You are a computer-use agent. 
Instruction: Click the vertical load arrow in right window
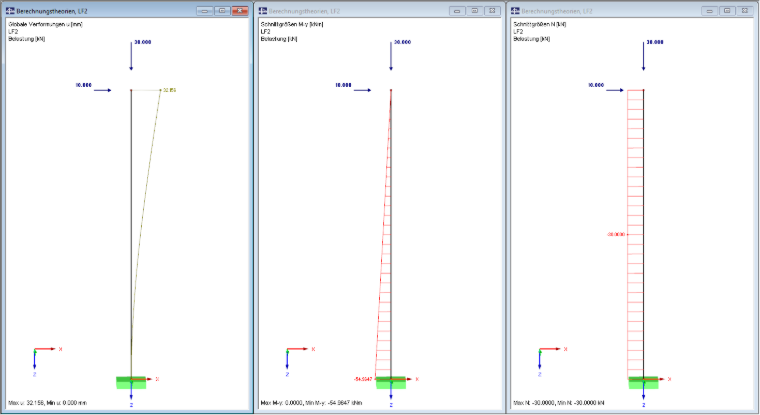pyautogui.click(x=643, y=56)
